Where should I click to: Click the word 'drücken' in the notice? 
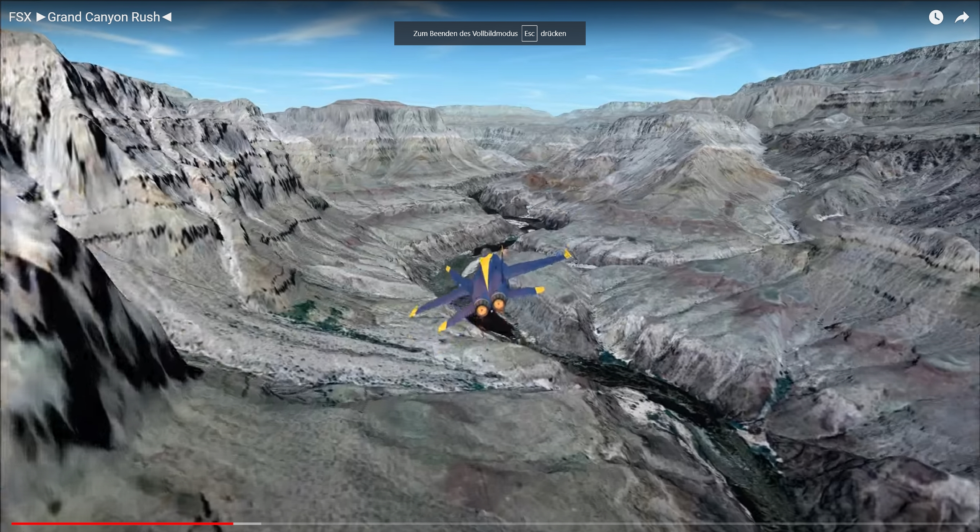[553, 33]
